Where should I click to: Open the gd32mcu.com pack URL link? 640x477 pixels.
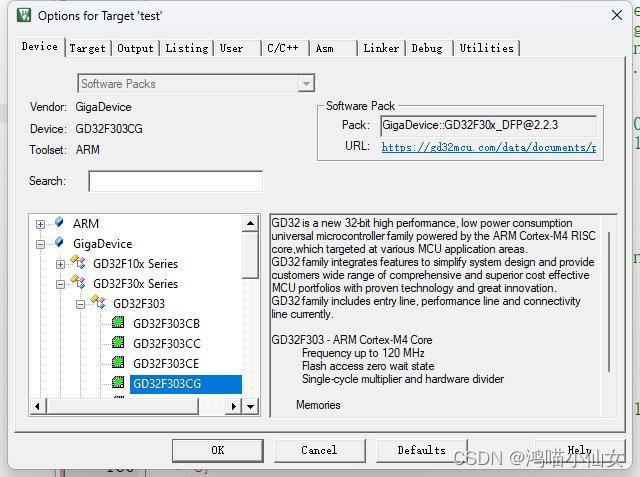tap(489, 147)
